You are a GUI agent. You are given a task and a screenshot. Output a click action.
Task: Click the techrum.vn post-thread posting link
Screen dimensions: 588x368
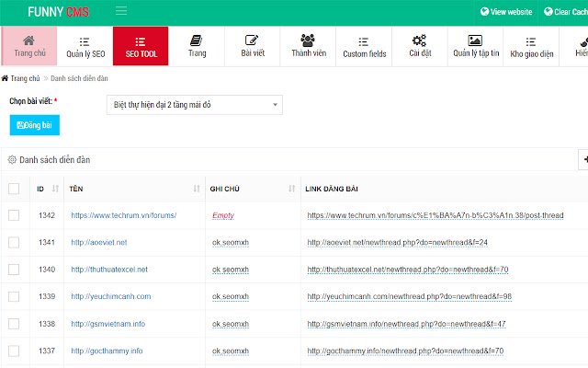[435, 215]
